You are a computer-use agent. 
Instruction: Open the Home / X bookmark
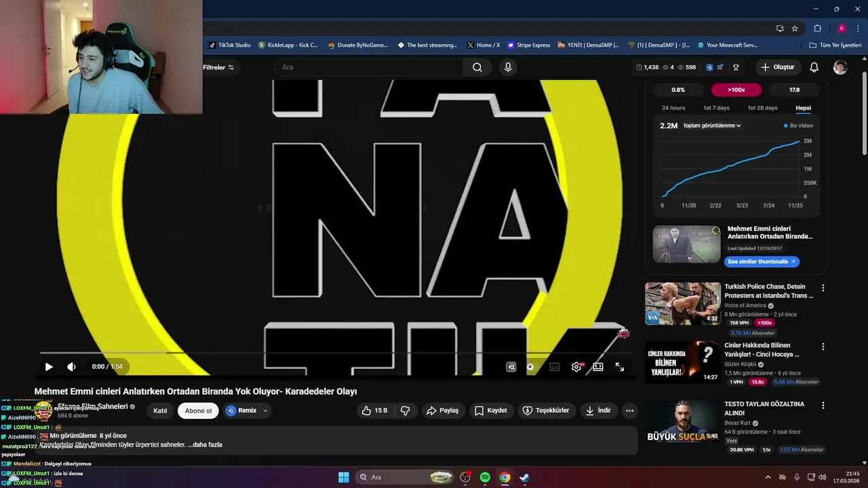484,45
